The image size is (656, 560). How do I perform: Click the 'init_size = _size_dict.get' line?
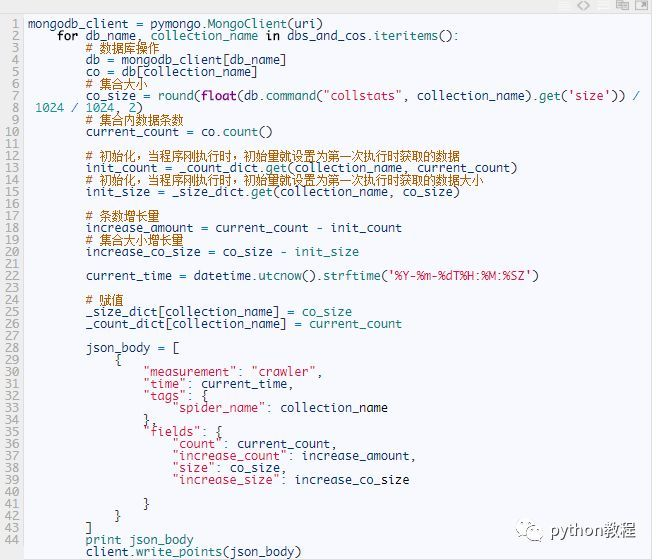pos(273,192)
